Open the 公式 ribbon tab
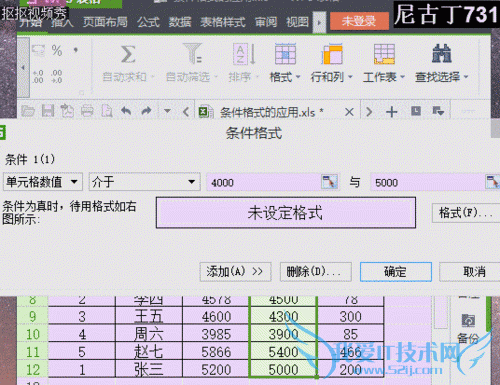The height and width of the screenshot is (385, 500). [x=148, y=22]
